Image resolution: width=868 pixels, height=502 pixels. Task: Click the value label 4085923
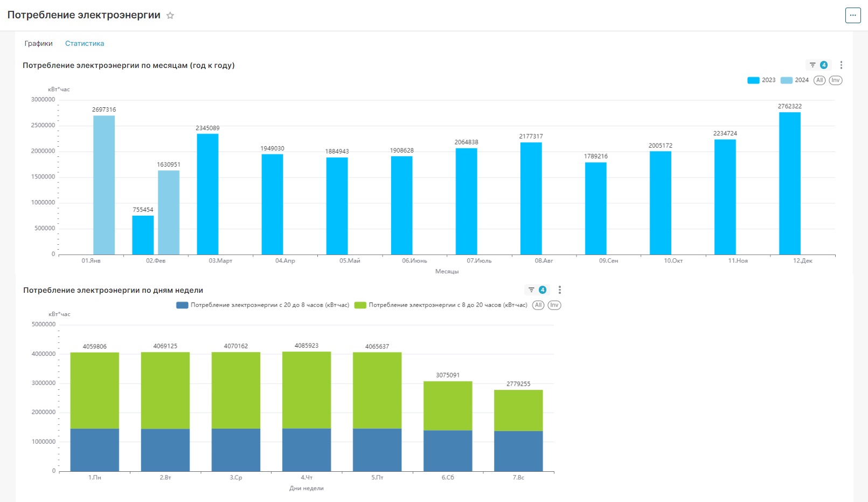pyautogui.click(x=306, y=346)
